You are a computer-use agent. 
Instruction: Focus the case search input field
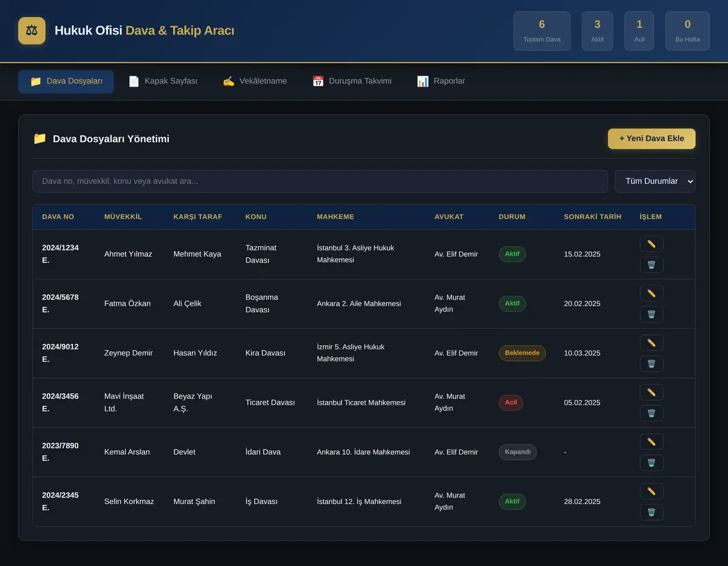pyautogui.click(x=320, y=181)
